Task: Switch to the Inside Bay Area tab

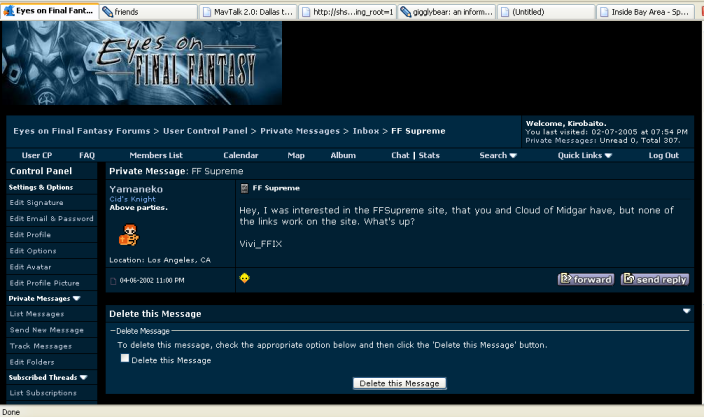Action: pos(647,12)
